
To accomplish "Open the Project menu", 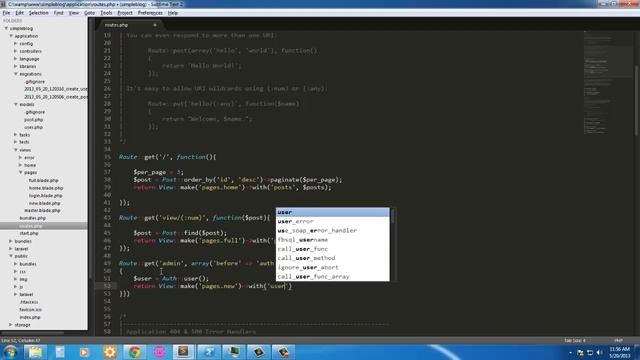I will [x=125, y=13].
